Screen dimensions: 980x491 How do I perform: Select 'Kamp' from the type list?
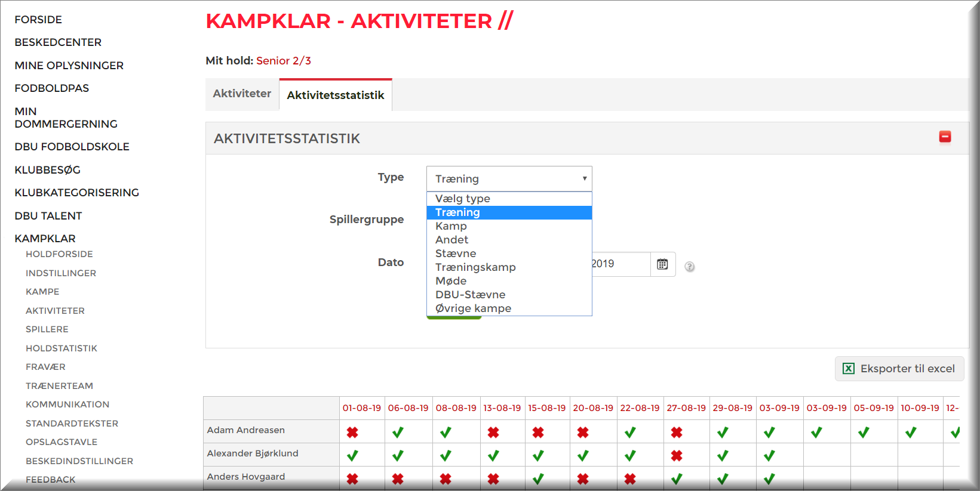tap(509, 226)
